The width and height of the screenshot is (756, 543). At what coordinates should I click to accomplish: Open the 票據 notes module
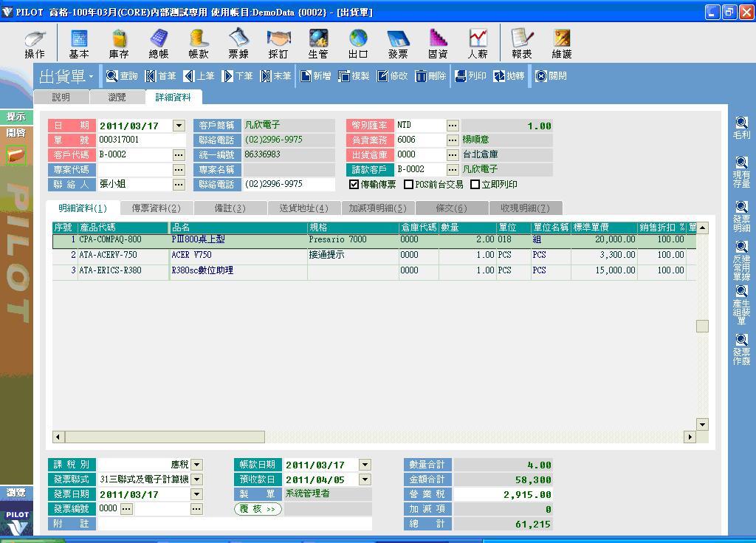coord(238,44)
